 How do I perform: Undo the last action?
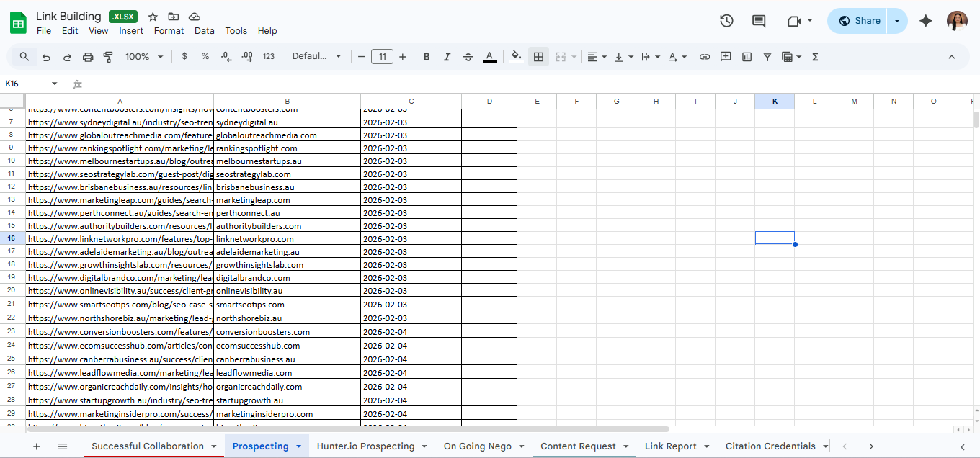(x=46, y=57)
